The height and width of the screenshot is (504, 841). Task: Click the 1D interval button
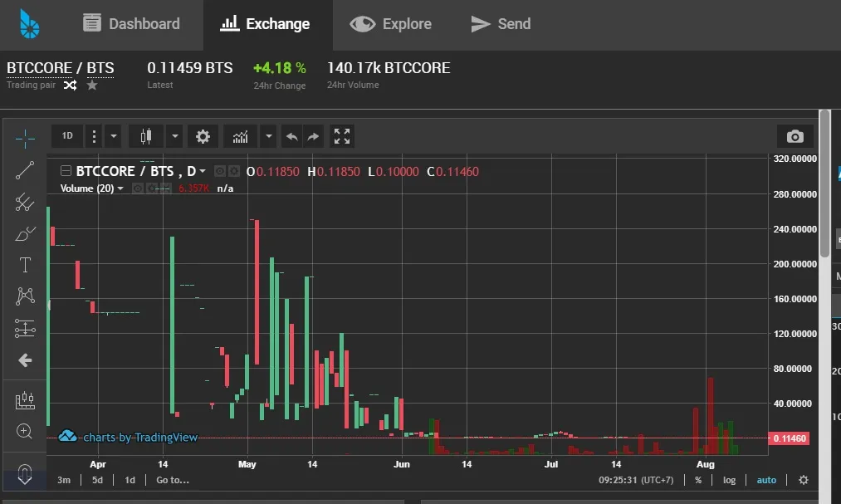pos(67,136)
